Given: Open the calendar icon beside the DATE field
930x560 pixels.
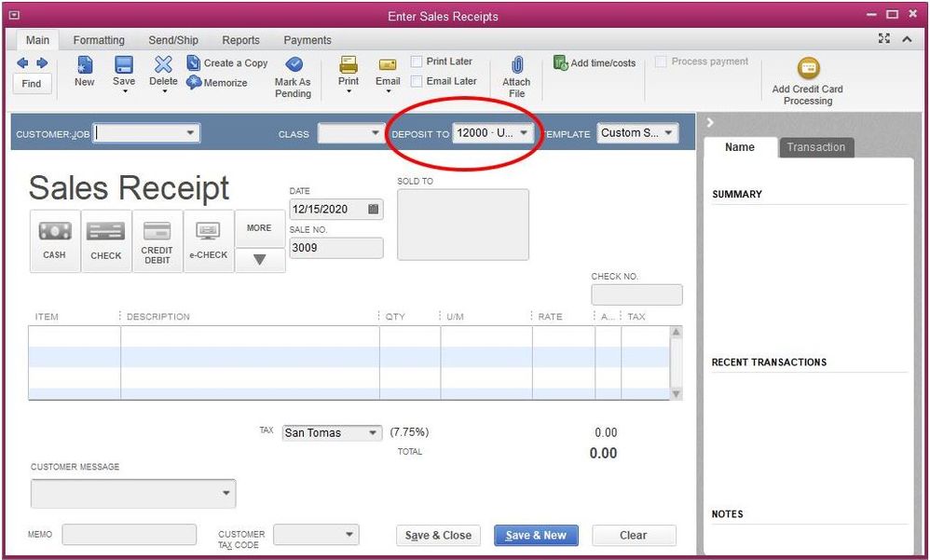Looking at the screenshot, I should (x=375, y=209).
